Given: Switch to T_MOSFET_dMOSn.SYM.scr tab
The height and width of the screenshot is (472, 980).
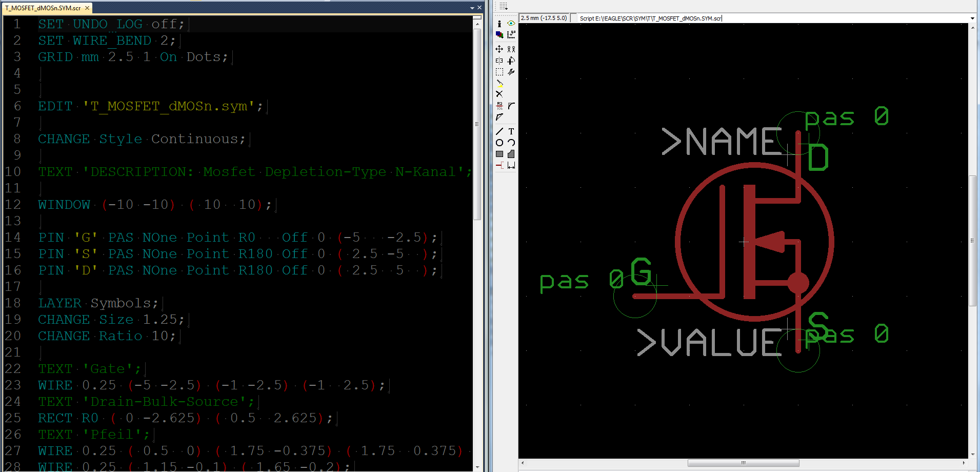Looking at the screenshot, I should coord(43,8).
